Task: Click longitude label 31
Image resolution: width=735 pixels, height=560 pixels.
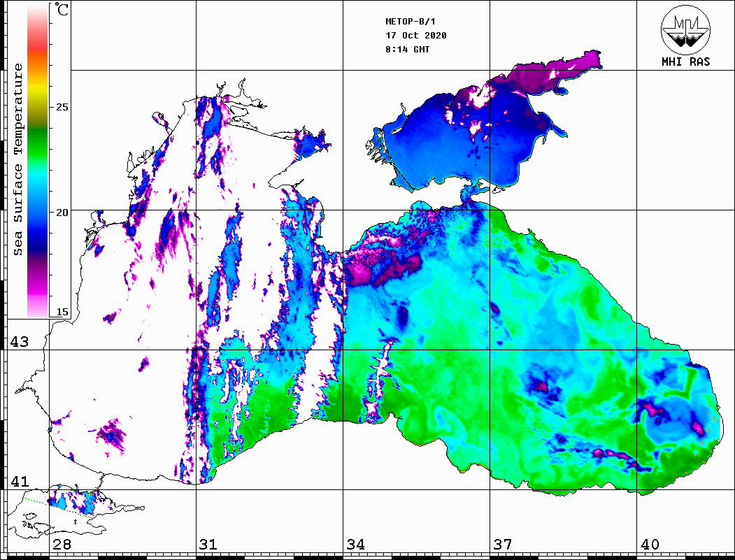Action: click(x=208, y=544)
